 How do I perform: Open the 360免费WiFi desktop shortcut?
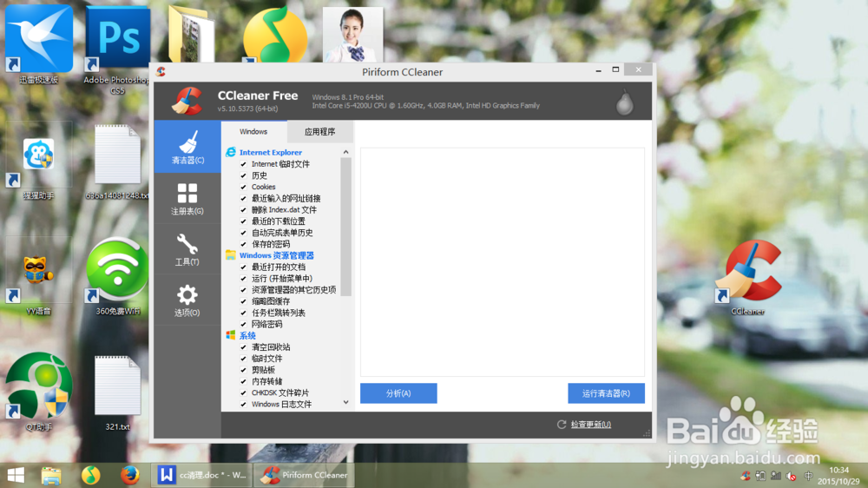[117, 276]
